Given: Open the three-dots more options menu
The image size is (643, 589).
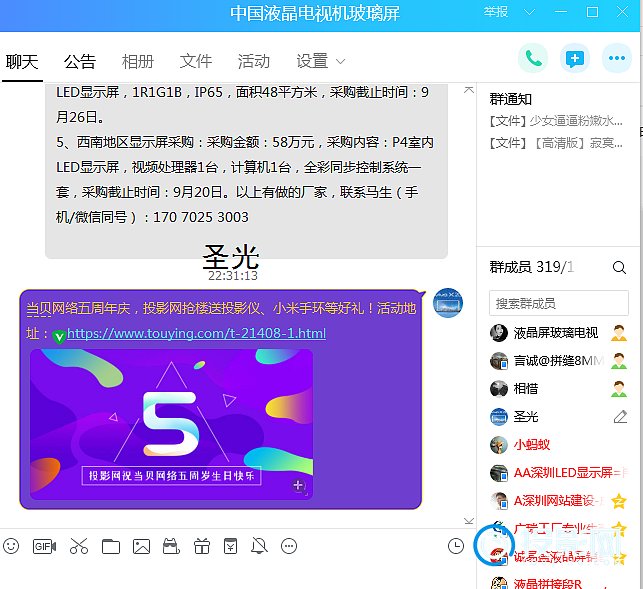Looking at the screenshot, I should 617,58.
